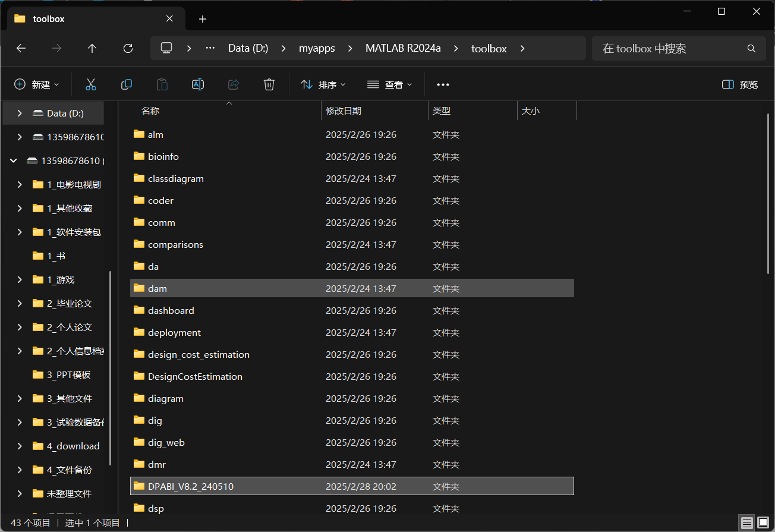Sort by 修改日期 column header
Viewport: 775px width, 532px height.
tap(344, 111)
